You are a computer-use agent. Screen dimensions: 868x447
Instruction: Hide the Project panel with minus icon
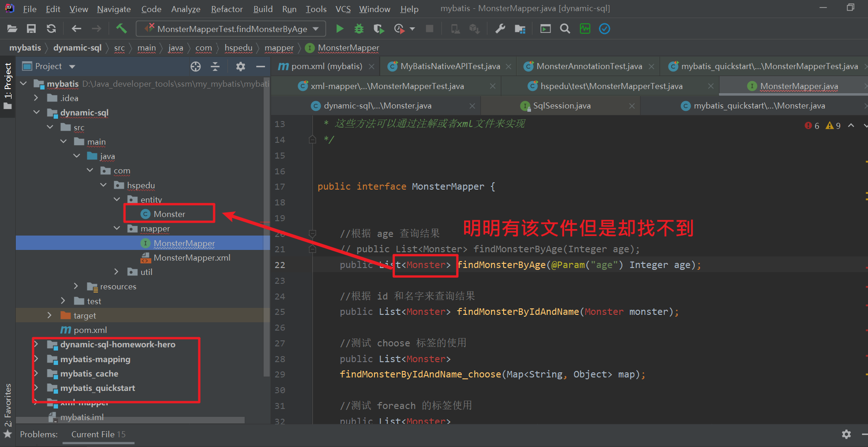tap(260, 67)
